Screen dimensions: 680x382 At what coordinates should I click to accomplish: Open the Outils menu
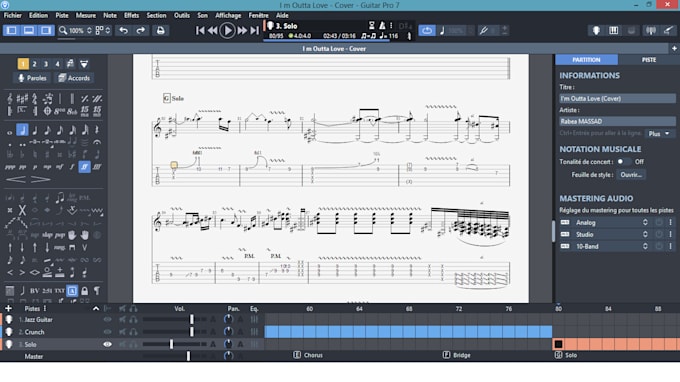[182, 15]
